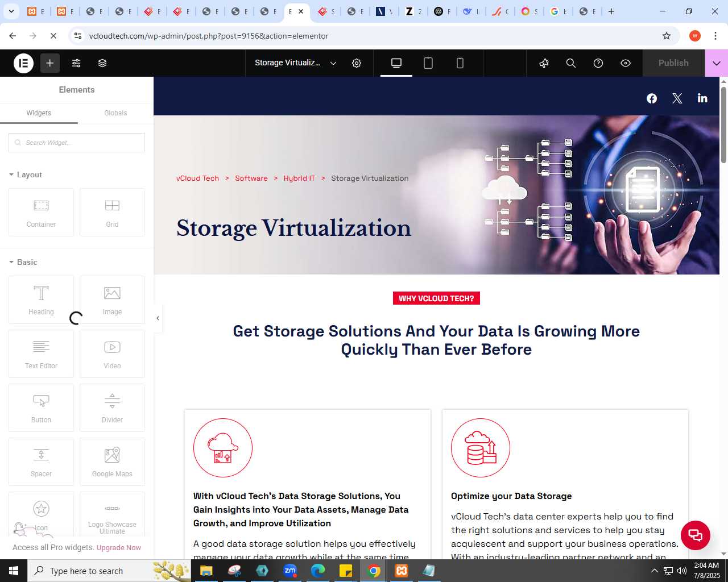Open the Structure layers icon
728x582 pixels.
pos(102,63)
